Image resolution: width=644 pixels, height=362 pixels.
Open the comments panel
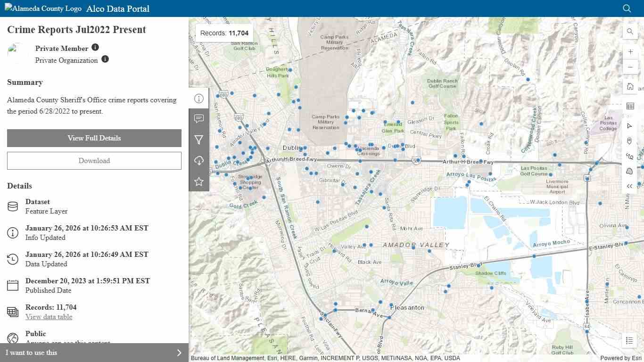198,119
